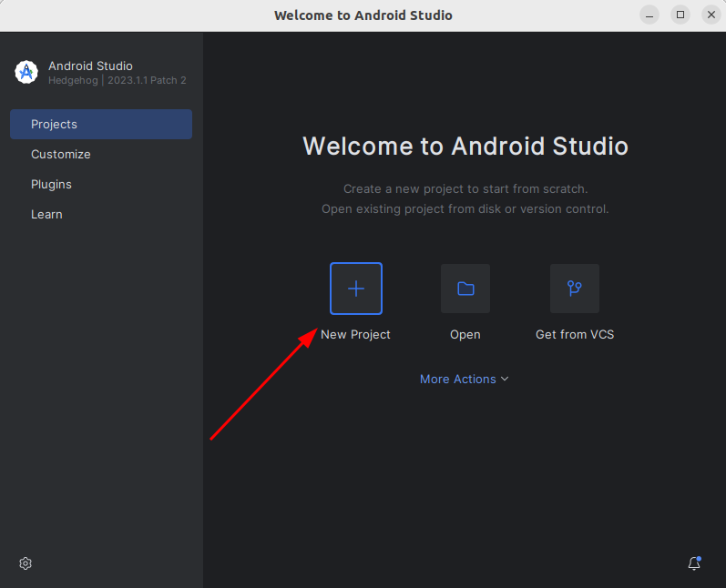This screenshot has width=726, height=588.
Task: Click the Hedgehog version text
Action: pos(118,80)
